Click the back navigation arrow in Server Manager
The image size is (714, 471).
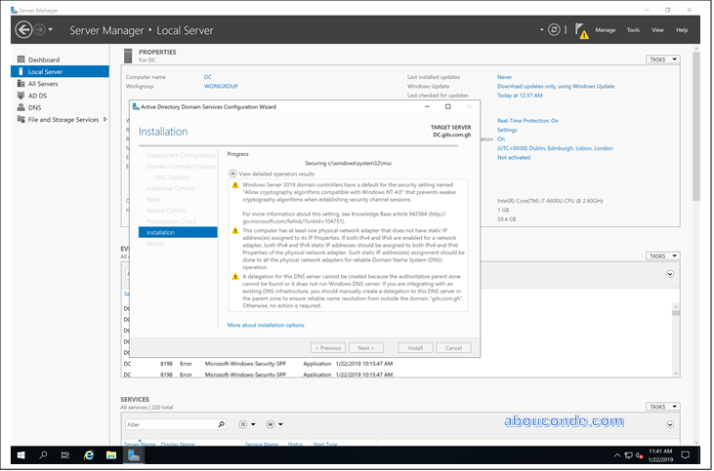pos(24,30)
